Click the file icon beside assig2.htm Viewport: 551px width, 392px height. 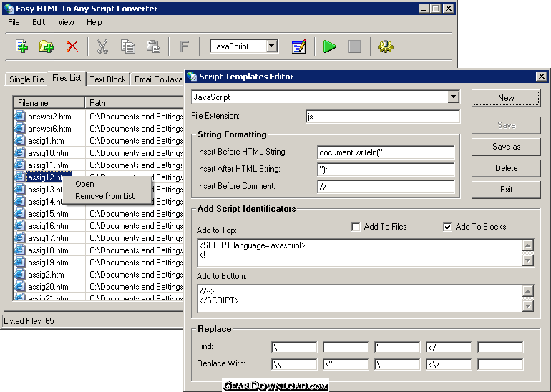coord(20,275)
